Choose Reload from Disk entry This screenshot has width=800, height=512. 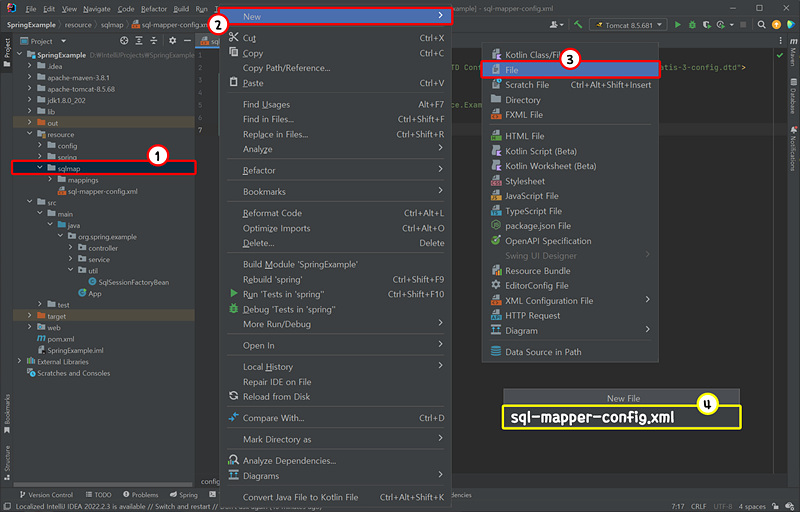pos(336,396)
